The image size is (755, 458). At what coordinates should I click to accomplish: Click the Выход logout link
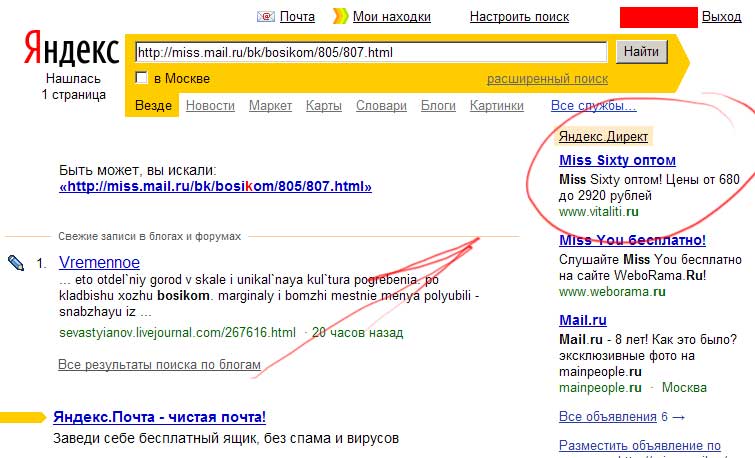(721, 17)
